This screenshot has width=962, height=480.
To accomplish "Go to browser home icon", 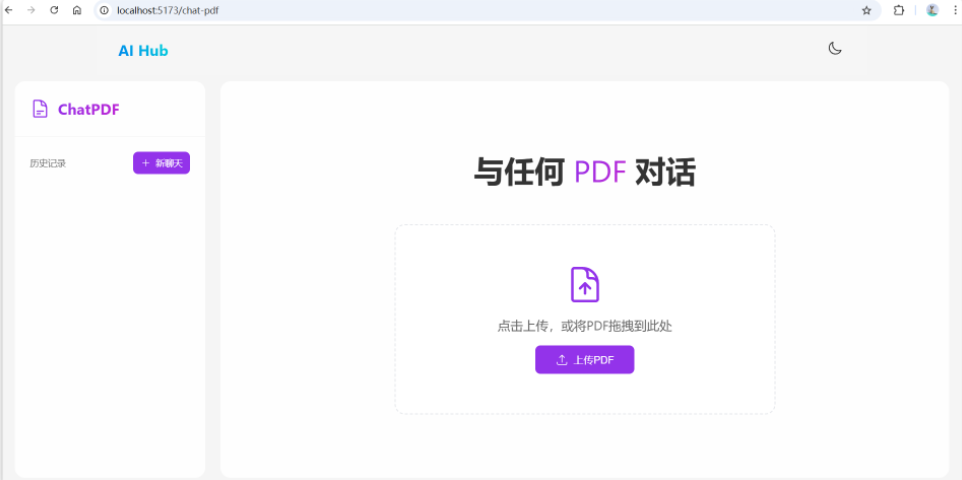I will [77, 10].
